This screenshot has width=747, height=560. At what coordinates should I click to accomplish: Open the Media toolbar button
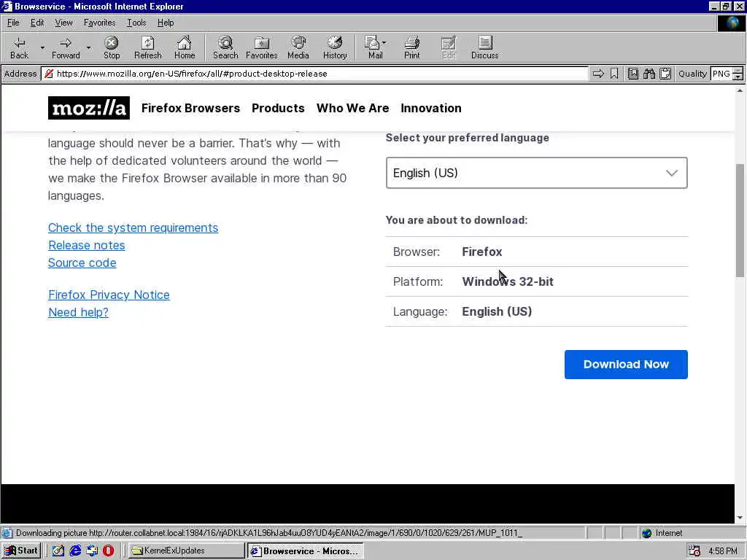298,47
